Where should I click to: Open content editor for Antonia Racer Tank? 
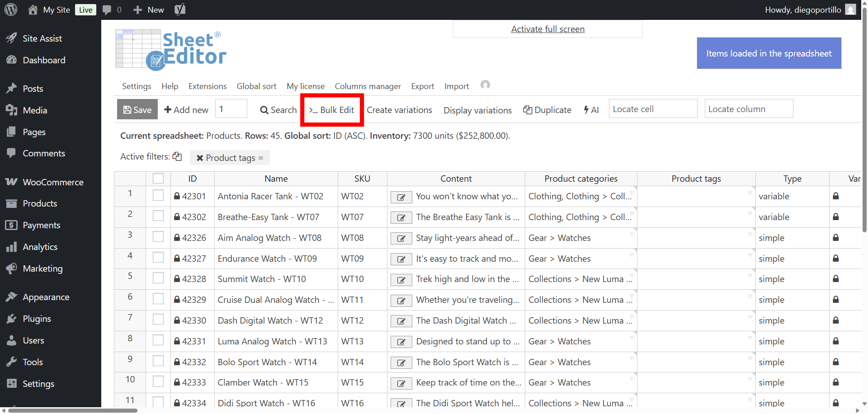tap(401, 197)
